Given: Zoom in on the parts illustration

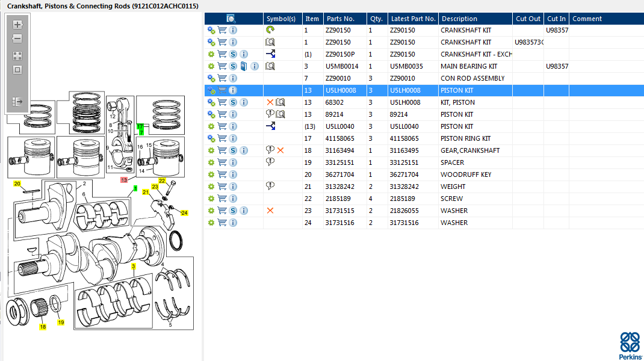Looking at the screenshot, I should click(x=17, y=25).
